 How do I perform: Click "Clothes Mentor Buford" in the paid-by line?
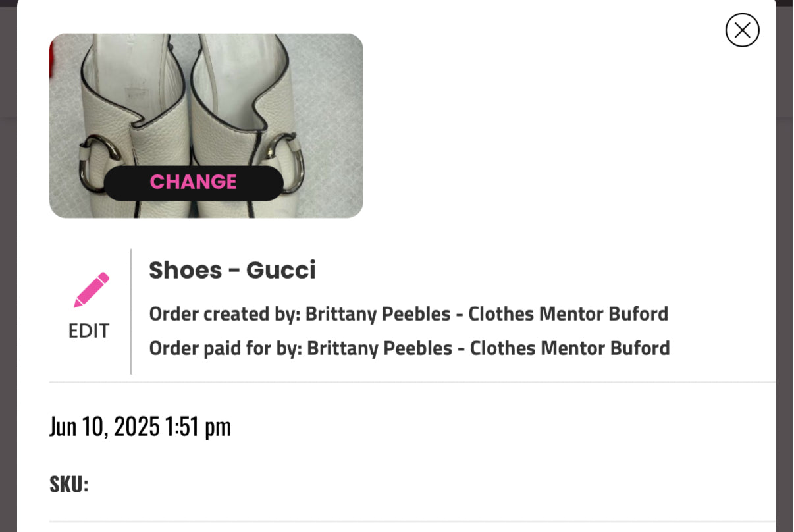[x=569, y=348]
